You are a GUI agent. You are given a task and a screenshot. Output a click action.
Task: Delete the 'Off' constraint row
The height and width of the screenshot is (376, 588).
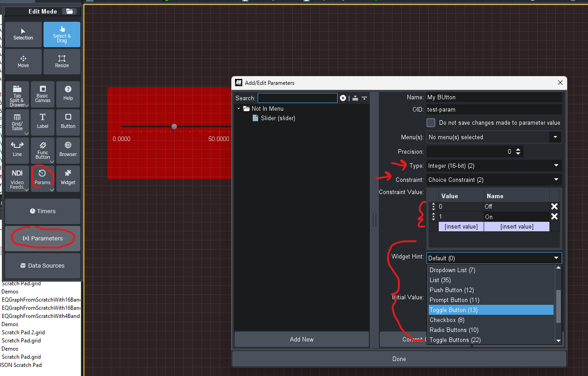click(x=554, y=206)
